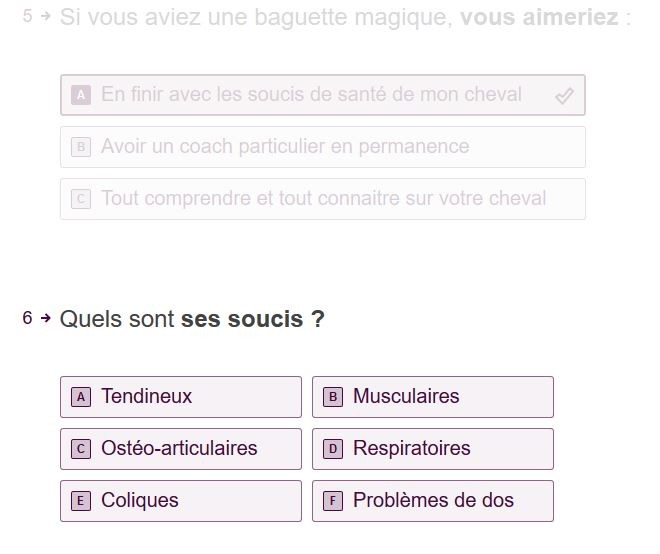Viewport: 660px width, 554px height.
Task: Pick 'Tout comprendre et tout connaitre' option
Action: pos(323,199)
